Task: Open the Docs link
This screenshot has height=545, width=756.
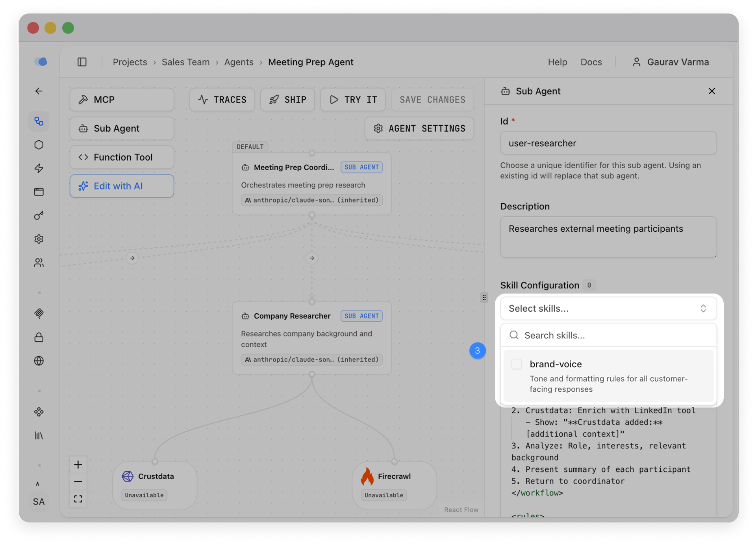Action: (x=591, y=62)
